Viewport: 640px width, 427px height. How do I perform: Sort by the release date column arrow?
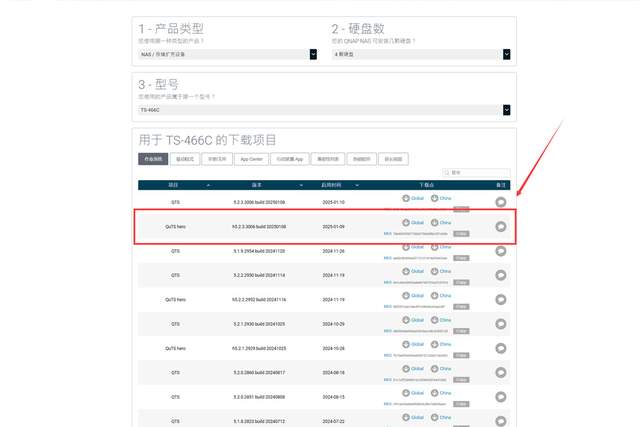[357, 185]
